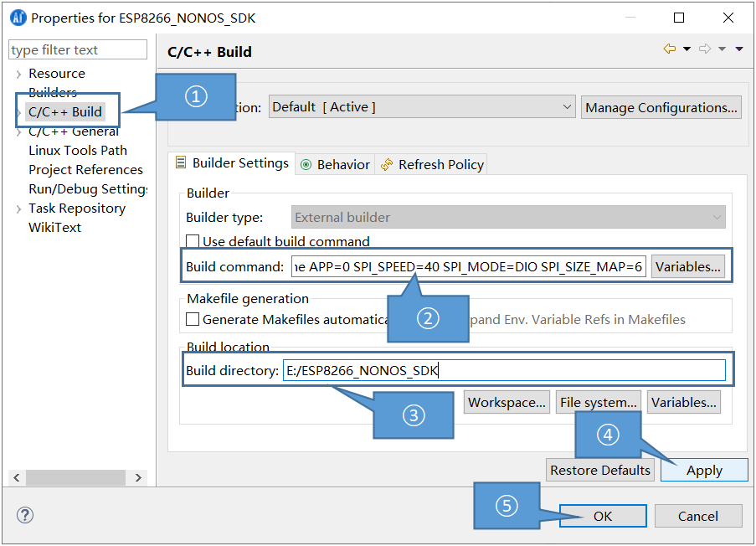756x546 pixels.
Task: Click the help question mark icon
Action: [x=24, y=515]
